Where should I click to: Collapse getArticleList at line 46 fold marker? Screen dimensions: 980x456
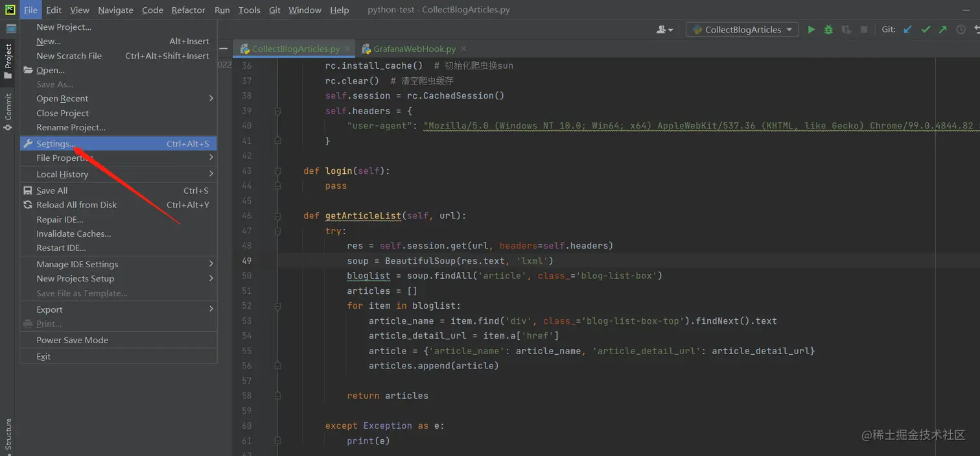pyautogui.click(x=277, y=215)
